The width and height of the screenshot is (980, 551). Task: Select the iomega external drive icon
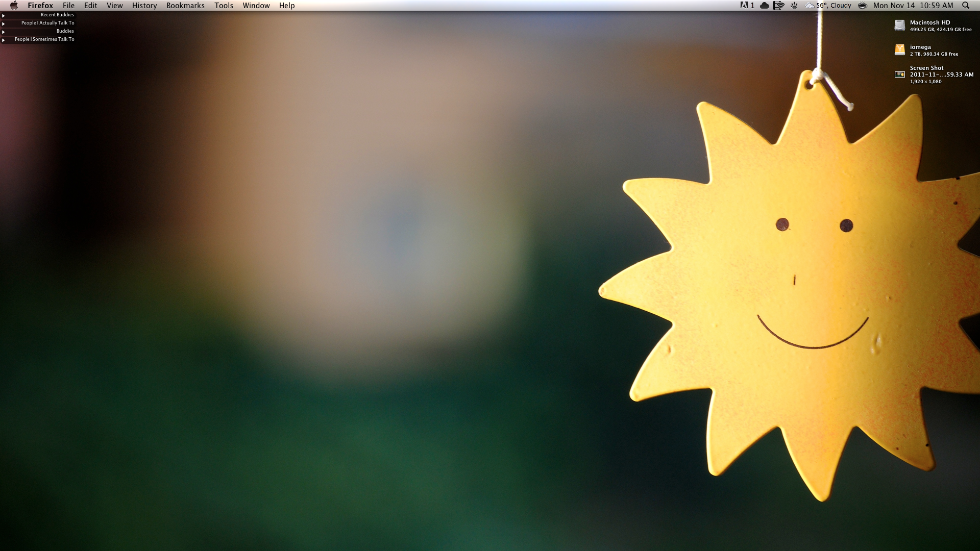click(899, 49)
